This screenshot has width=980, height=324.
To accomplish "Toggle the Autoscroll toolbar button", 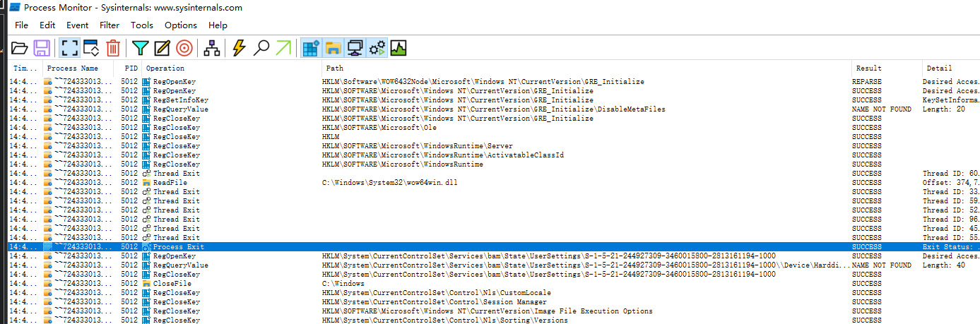I will (91, 48).
